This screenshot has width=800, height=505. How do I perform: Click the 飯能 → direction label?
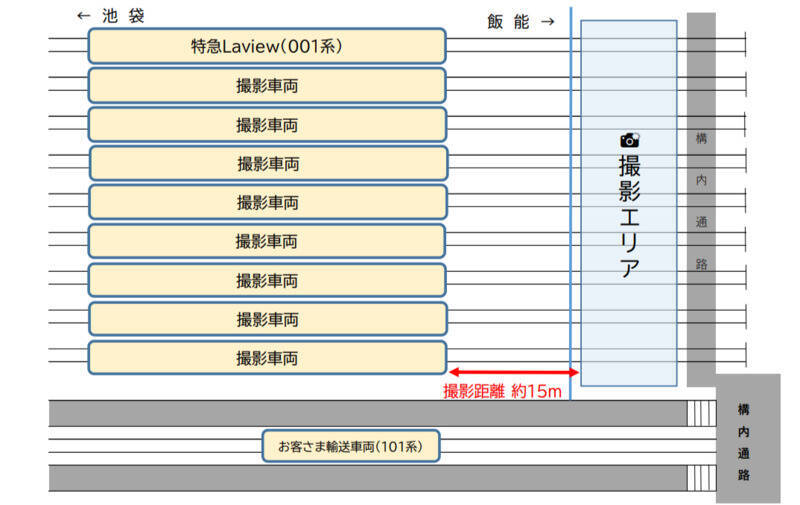[520, 21]
